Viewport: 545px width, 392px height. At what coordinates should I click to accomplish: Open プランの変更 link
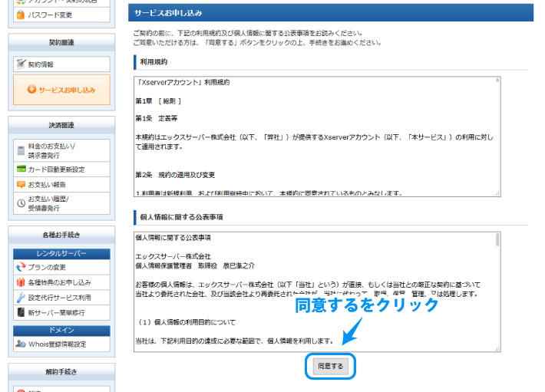click(61, 267)
